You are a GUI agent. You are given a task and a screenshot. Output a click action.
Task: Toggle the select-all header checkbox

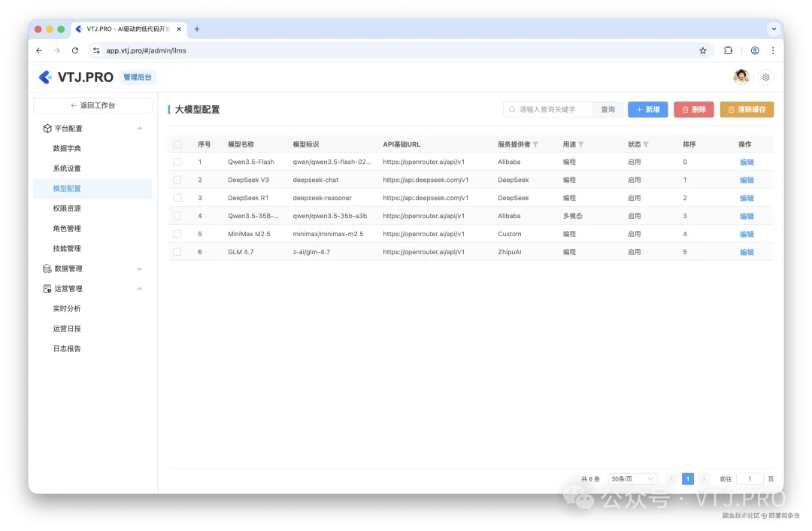[177, 144]
